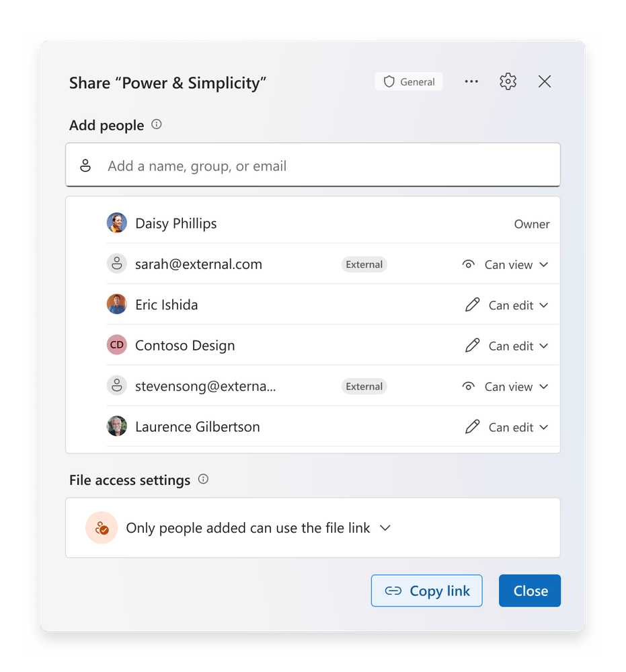
Task: Open sarah@external.com Can view permission dropdown
Action: 506,264
